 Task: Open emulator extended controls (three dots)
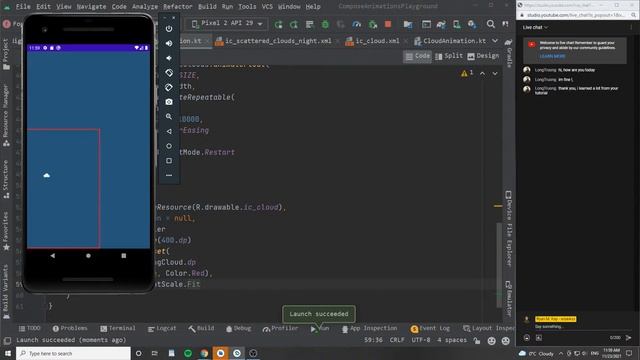pyautogui.click(x=169, y=176)
